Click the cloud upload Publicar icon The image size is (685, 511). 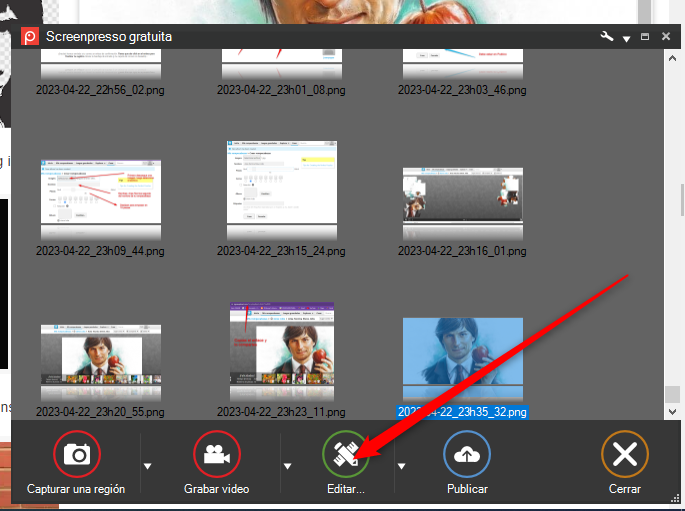pyautogui.click(x=467, y=454)
